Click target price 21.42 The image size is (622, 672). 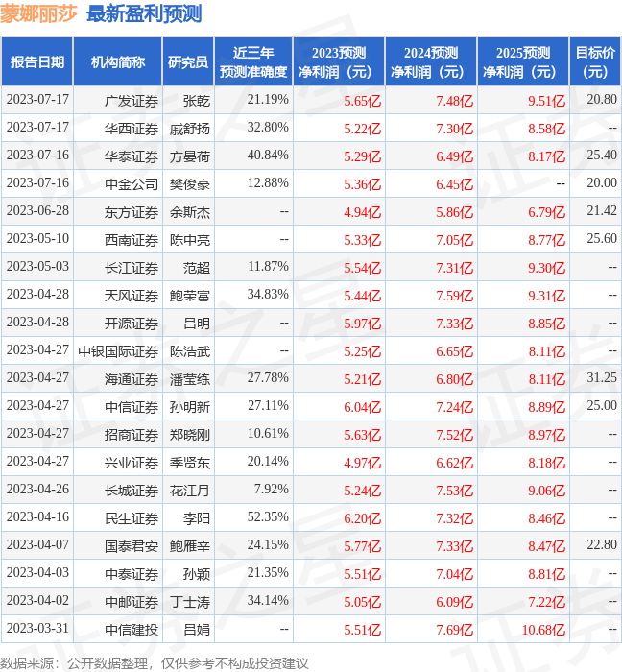tap(602, 211)
